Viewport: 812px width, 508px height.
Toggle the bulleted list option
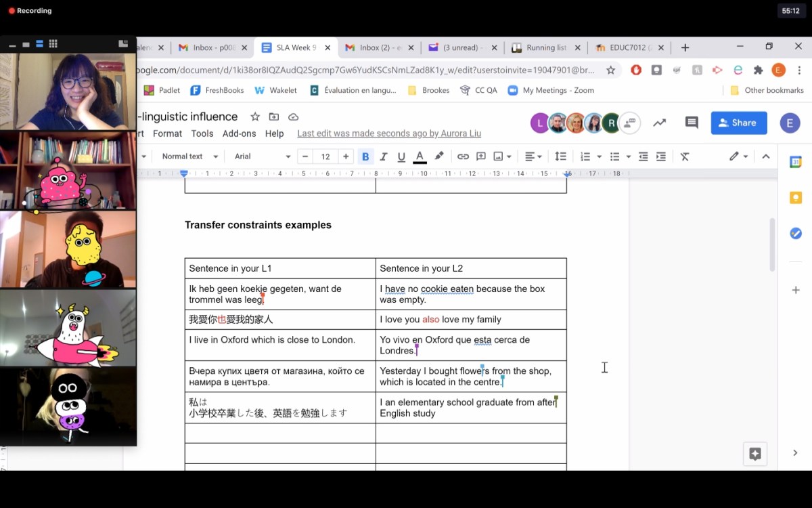click(614, 156)
